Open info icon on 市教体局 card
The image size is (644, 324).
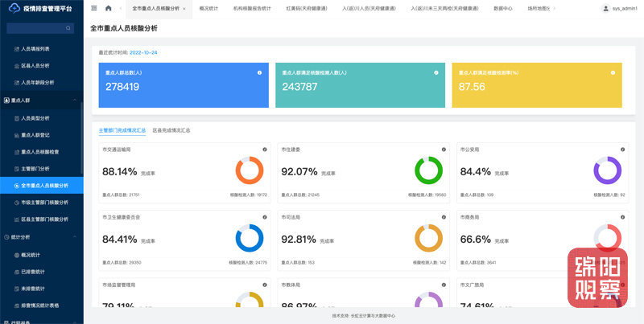click(444, 285)
